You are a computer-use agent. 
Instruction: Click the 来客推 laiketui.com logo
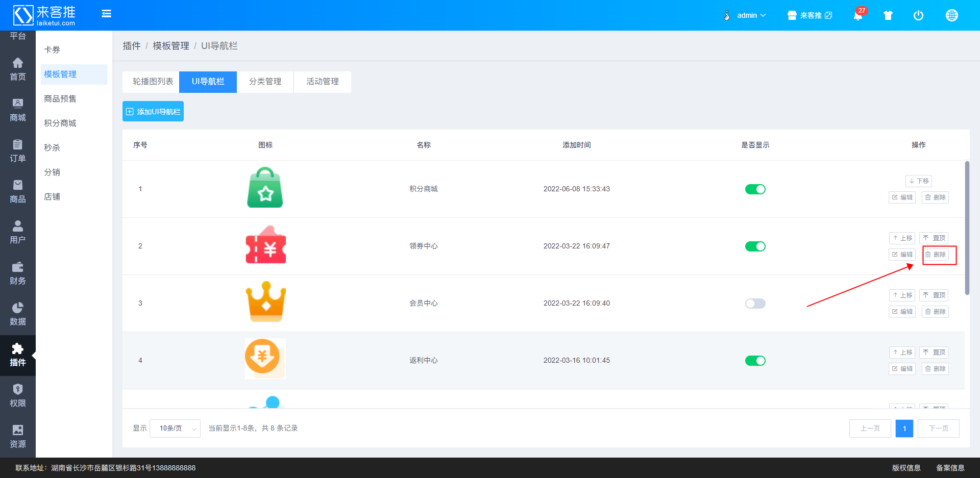point(44,15)
